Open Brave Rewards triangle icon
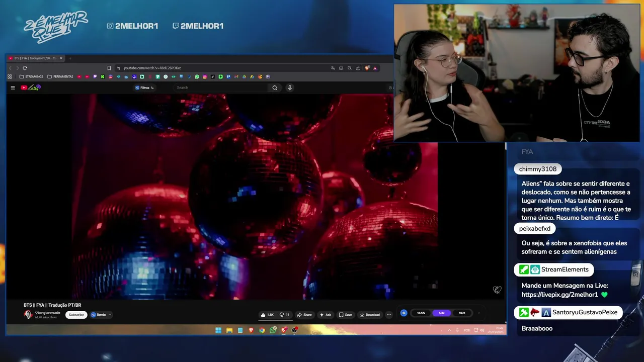This screenshot has width=644, height=362. coord(375,68)
